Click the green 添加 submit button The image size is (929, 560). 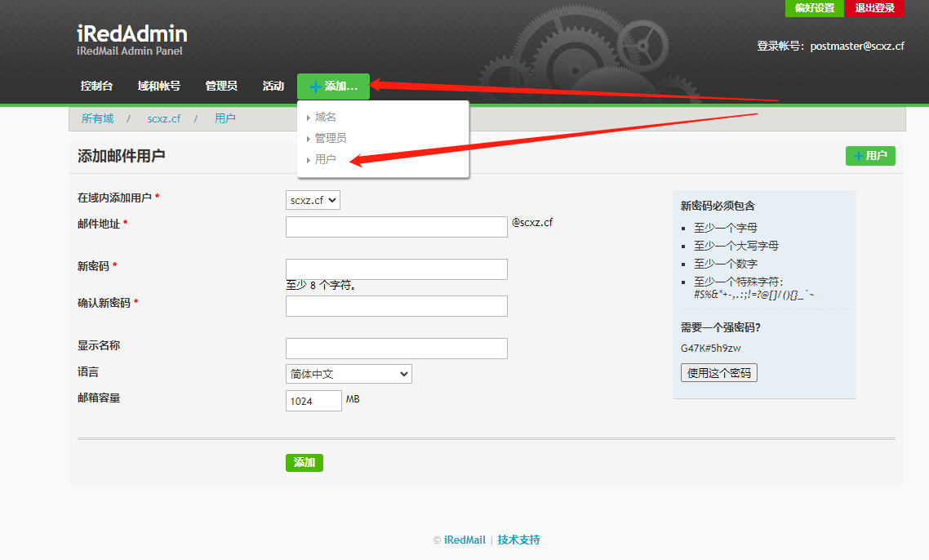tap(304, 463)
